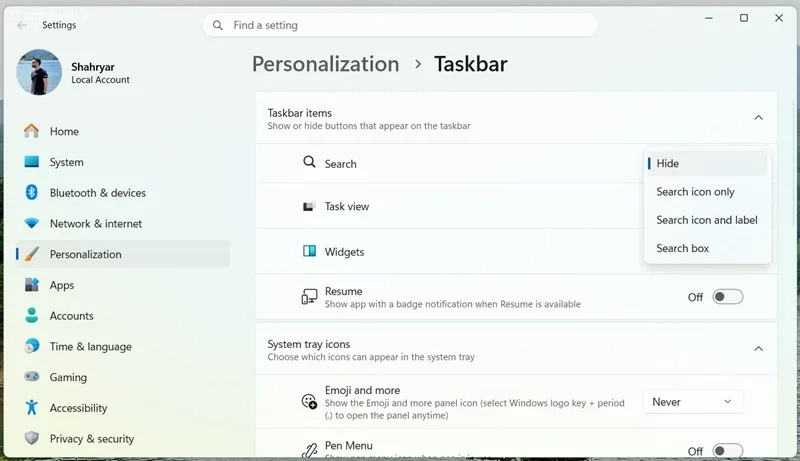800x461 pixels.
Task: Click the Apps icon in sidebar
Action: (x=32, y=285)
